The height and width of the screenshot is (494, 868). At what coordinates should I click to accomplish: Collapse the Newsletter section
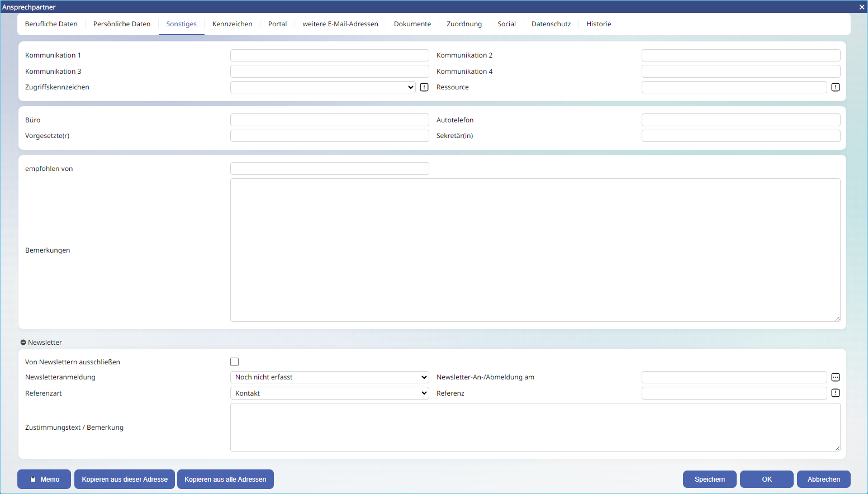(23, 343)
